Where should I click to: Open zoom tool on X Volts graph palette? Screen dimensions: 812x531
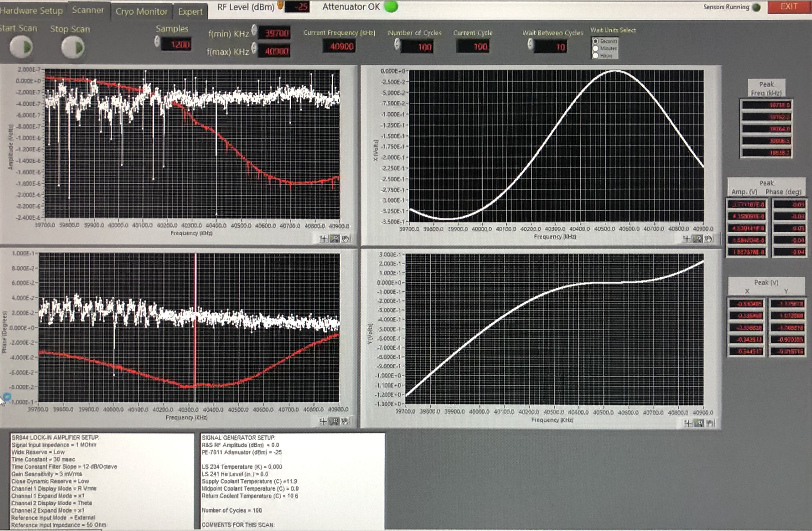698,239
